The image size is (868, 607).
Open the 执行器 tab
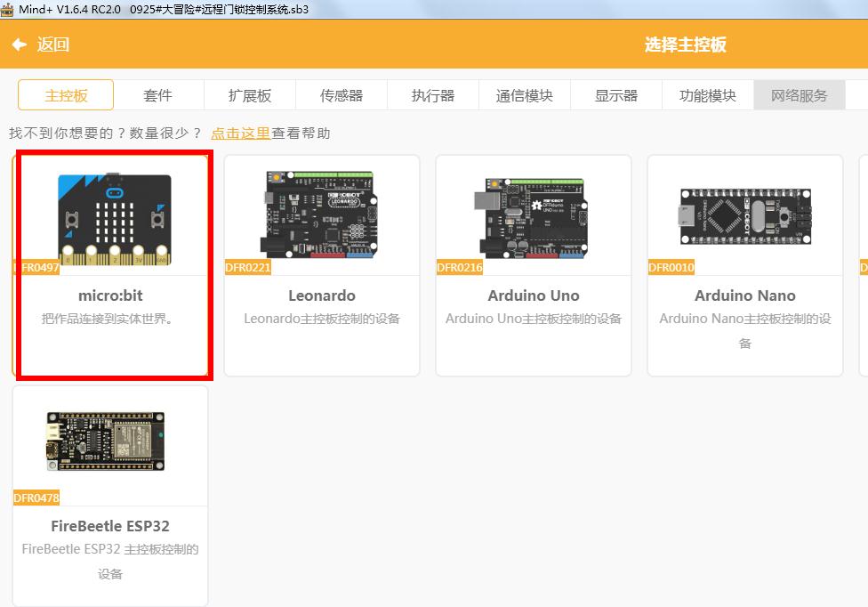click(x=433, y=95)
